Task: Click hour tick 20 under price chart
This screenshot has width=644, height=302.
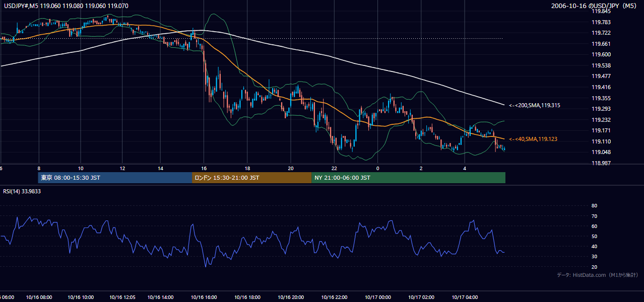Action: [x=291, y=168]
